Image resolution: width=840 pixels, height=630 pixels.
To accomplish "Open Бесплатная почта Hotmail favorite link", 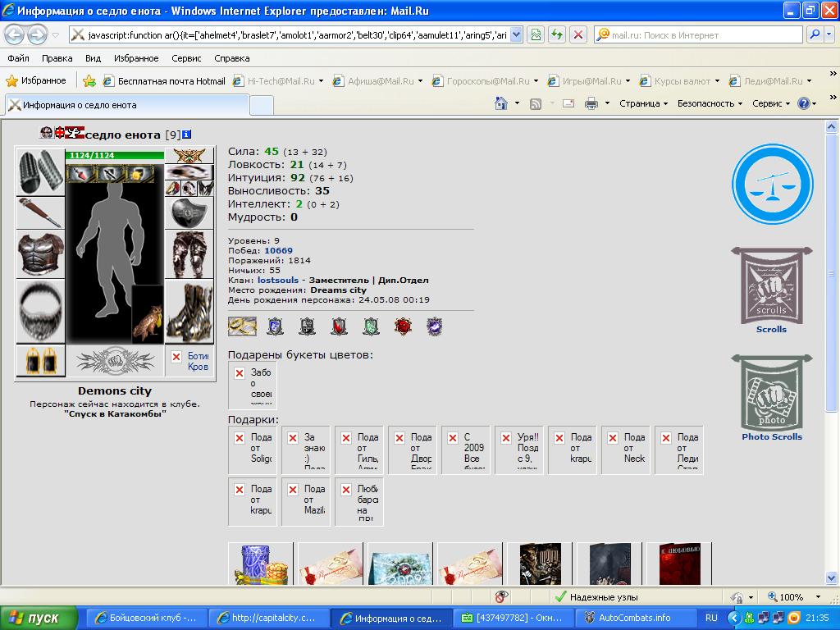I will (164, 81).
